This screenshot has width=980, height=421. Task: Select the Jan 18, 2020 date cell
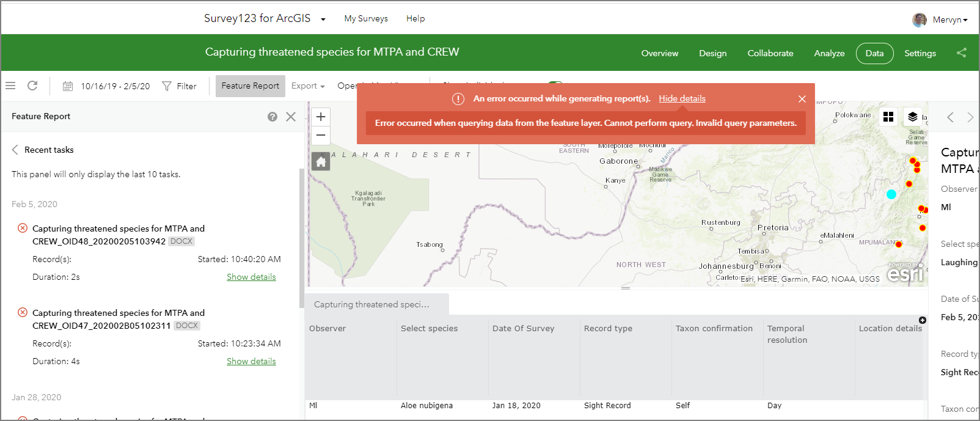516,405
